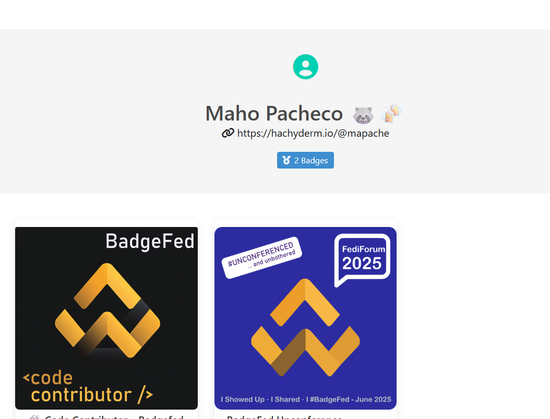Screen dimensions: 550x419
Task: Click the gold logo on blue FediForum badge
Action: point(305,327)
